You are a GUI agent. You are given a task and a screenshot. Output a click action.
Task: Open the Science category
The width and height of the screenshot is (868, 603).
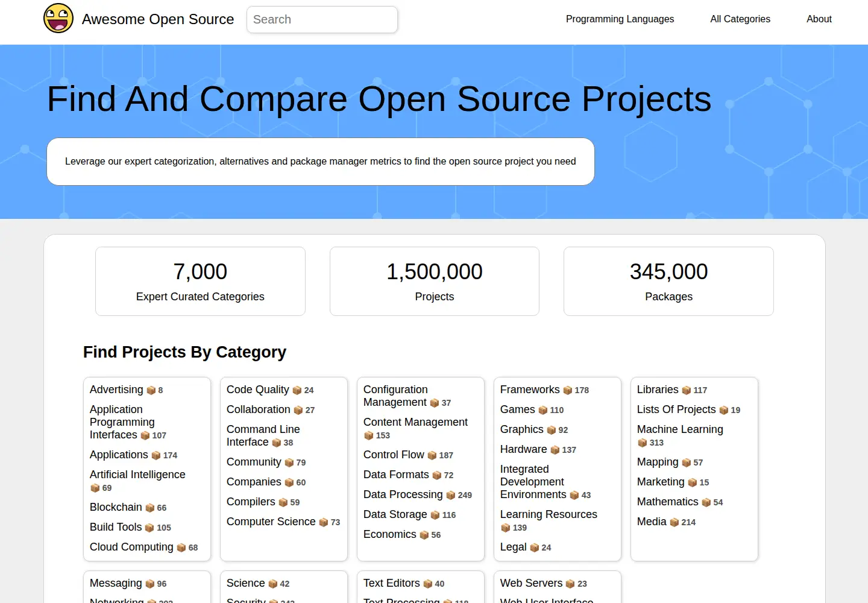245,583
